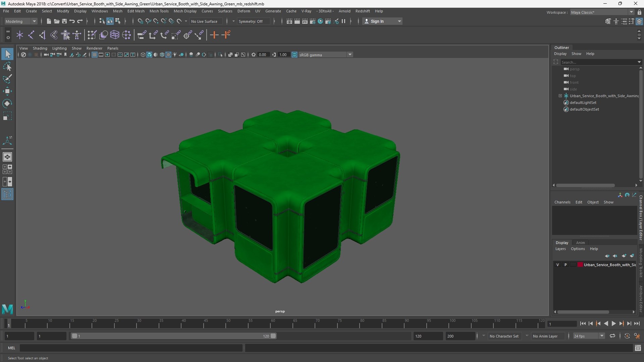Open the Workspace Maya Classic dropdown

tap(602, 12)
